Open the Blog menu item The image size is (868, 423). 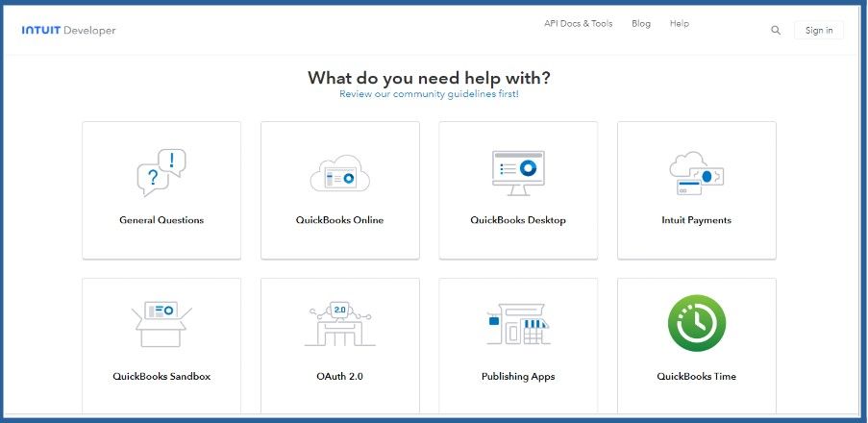click(x=641, y=24)
